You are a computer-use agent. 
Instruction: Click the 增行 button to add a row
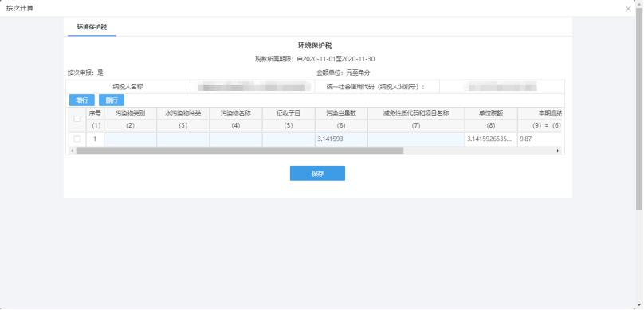click(82, 100)
